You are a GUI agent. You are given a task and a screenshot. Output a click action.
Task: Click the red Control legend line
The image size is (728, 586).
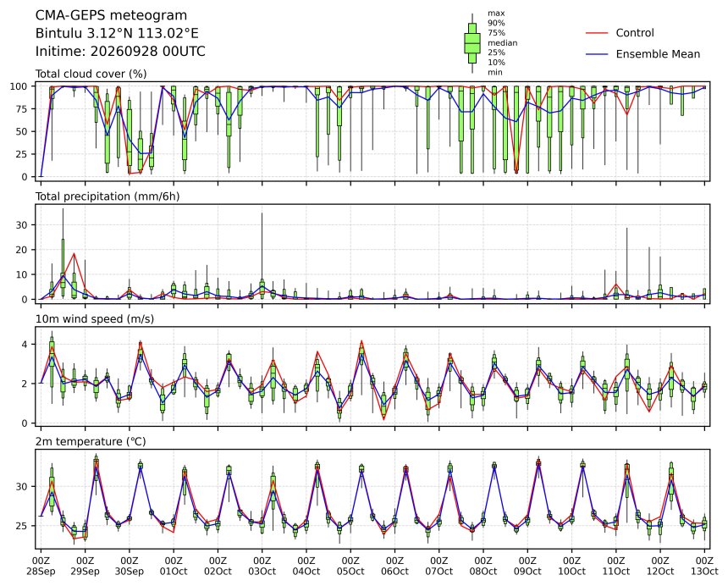597,33
